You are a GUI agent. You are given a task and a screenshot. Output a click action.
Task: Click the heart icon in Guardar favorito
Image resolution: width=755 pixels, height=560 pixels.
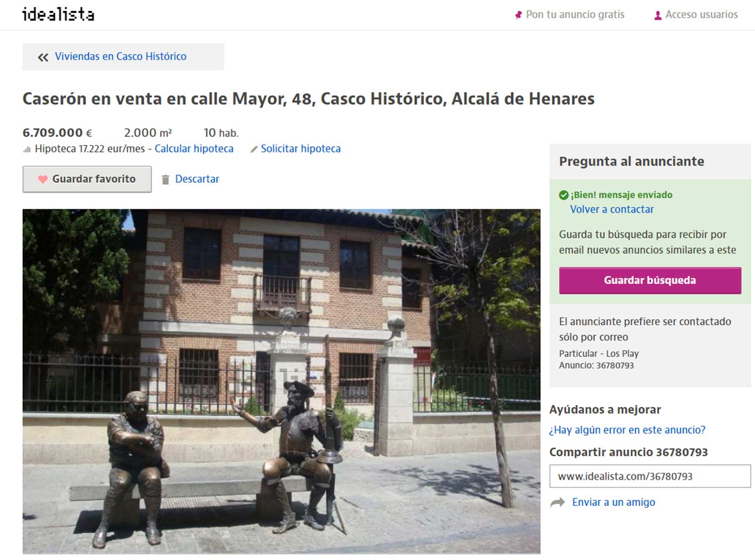coord(43,179)
